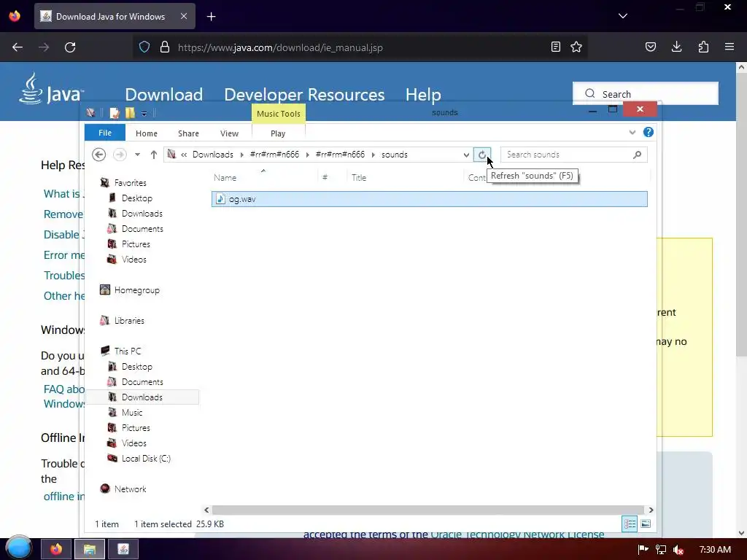Viewport: 747px width, 560px height.
Task: Select Favorites in navigation pane
Action: [130, 183]
